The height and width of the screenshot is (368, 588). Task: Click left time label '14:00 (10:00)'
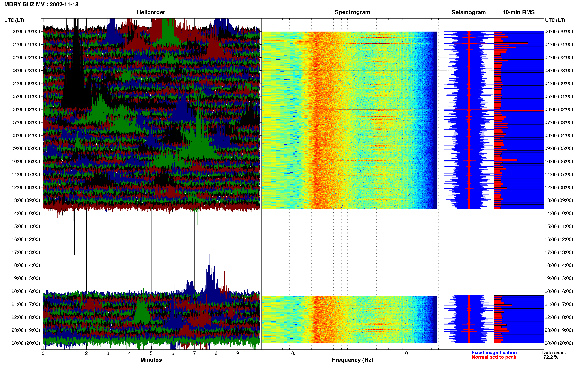[26, 213]
